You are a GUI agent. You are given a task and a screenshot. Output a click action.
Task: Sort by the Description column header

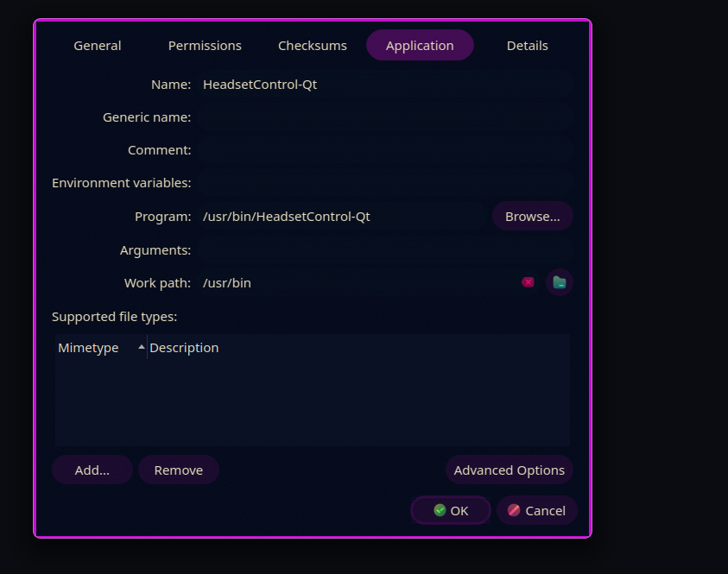[358, 348]
